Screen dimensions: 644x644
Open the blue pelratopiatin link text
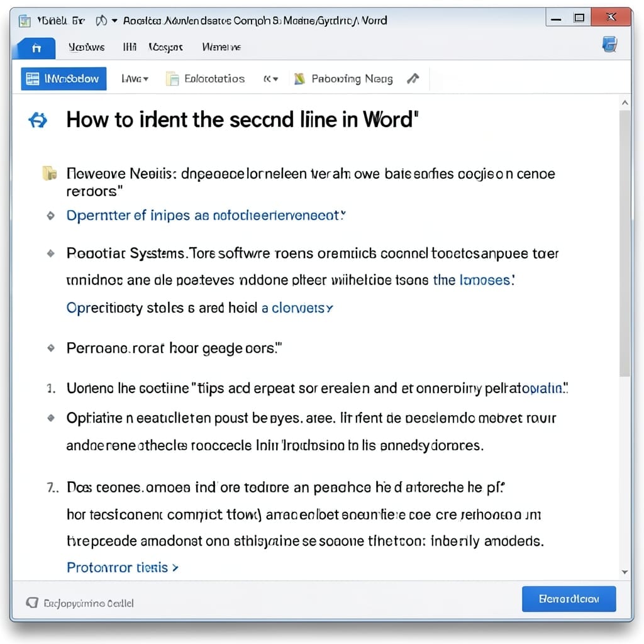[x=545, y=388]
